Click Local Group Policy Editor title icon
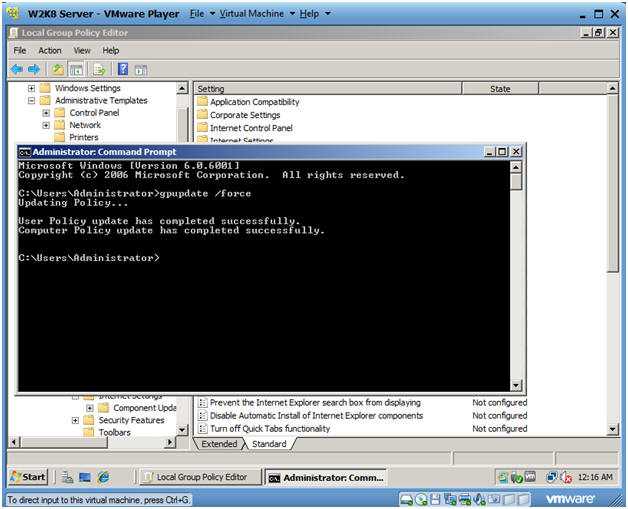 click(x=14, y=33)
